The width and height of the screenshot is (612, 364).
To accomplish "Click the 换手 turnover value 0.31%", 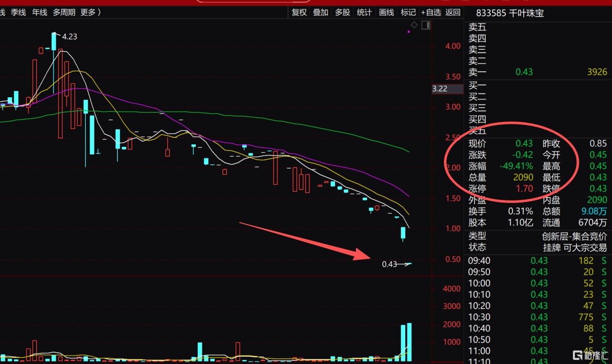I will [x=520, y=211].
